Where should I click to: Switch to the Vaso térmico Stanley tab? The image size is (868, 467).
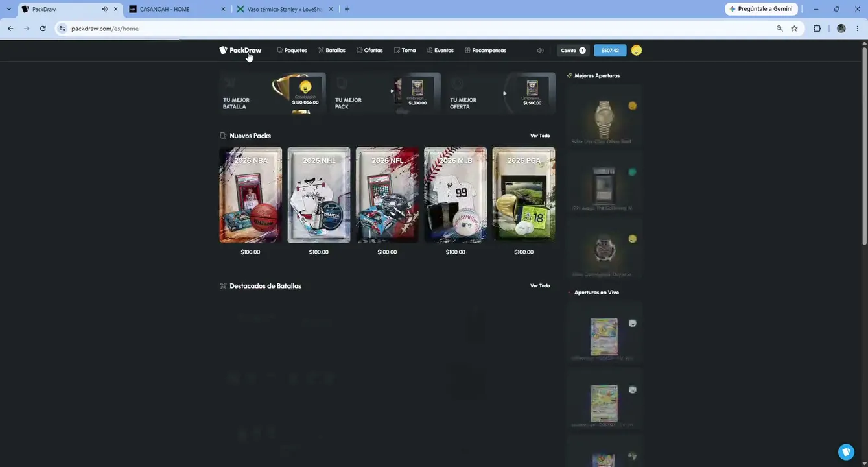point(285,9)
